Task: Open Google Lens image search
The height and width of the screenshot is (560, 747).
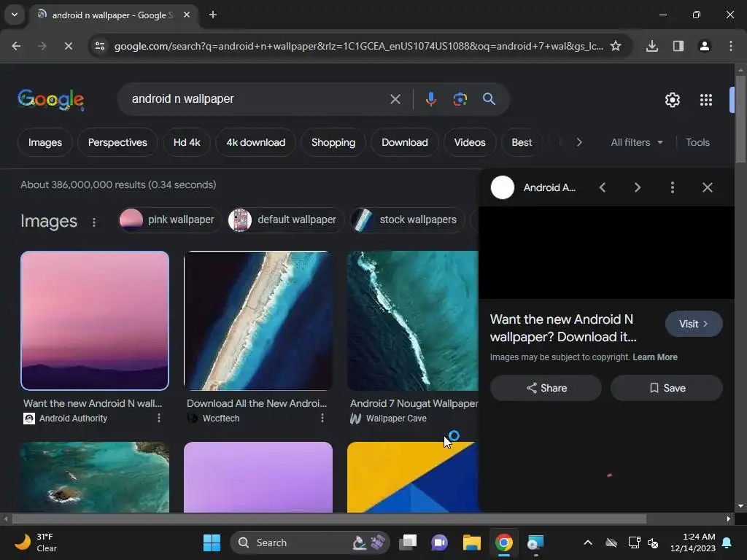Action: click(x=460, y=99)
